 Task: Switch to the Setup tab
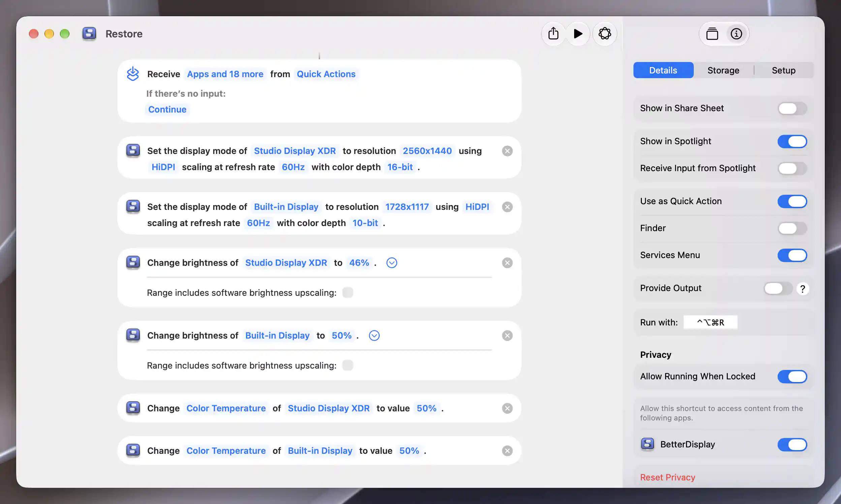click(783, 70)
